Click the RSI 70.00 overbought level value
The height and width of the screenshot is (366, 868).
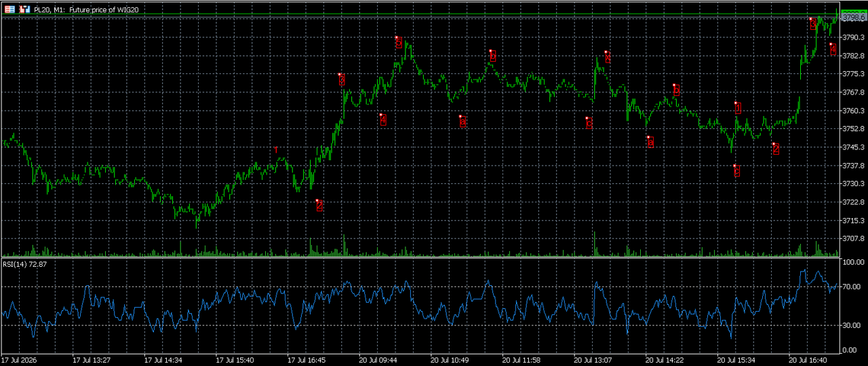852,287
